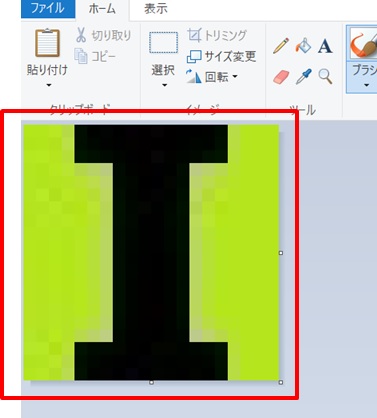
Task: Click the rectangular Selection tool icon
Action: (x=163, y=43)
